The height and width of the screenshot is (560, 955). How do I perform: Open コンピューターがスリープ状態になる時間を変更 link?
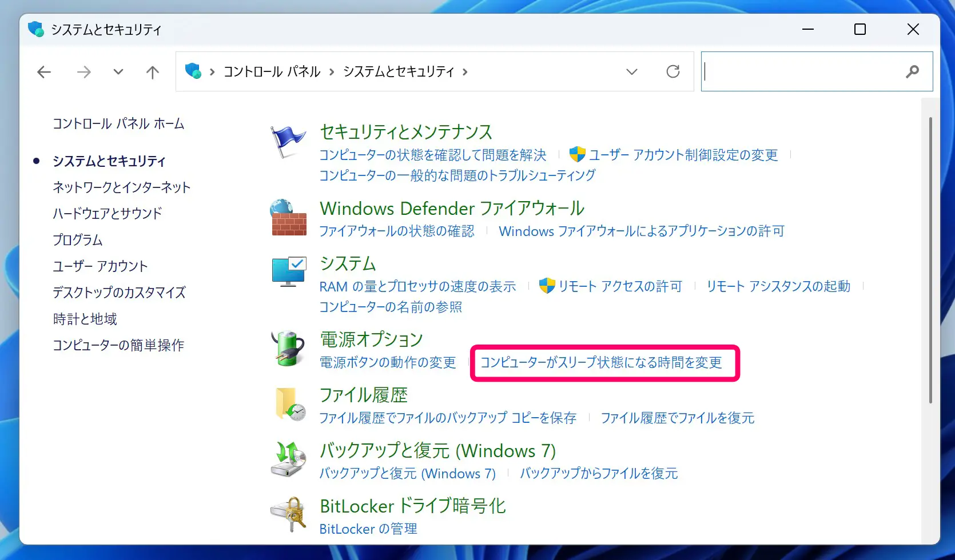pyautogui.click(x=600, y=363)
